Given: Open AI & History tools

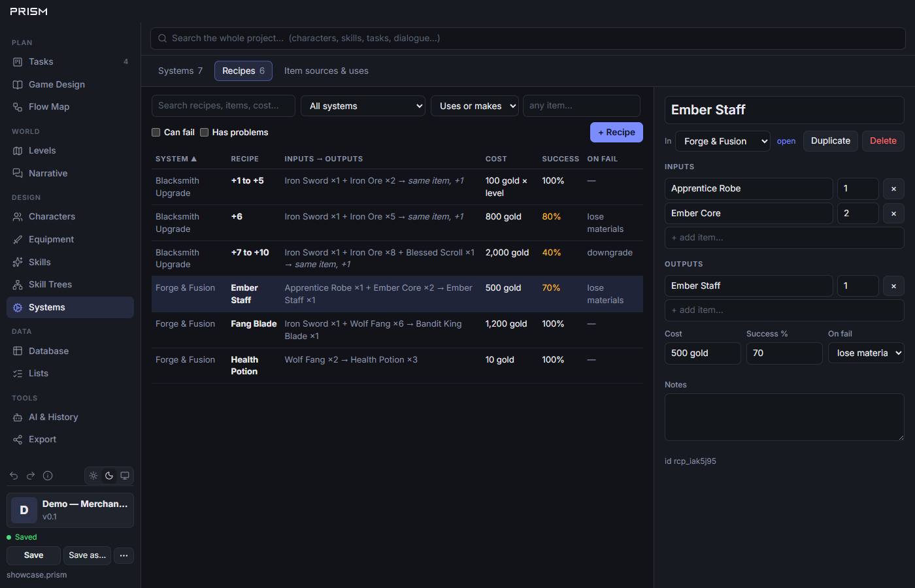Looking at the screenshot, I should (x=70, y=417).
